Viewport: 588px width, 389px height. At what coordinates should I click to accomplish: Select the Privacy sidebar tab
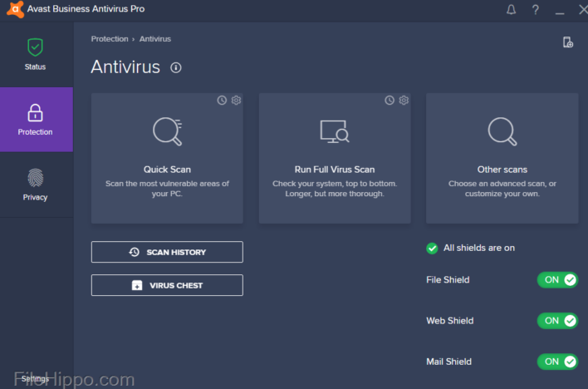35,185
